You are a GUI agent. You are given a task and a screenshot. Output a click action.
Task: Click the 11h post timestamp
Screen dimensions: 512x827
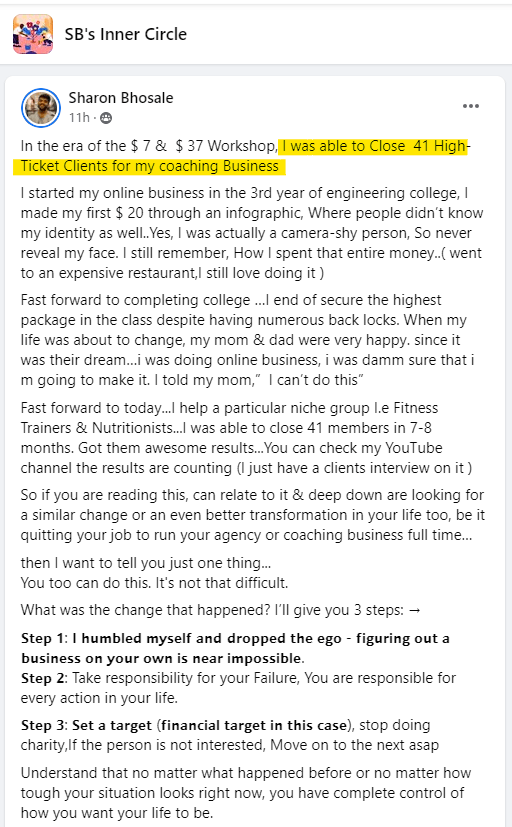coord(79,118)
